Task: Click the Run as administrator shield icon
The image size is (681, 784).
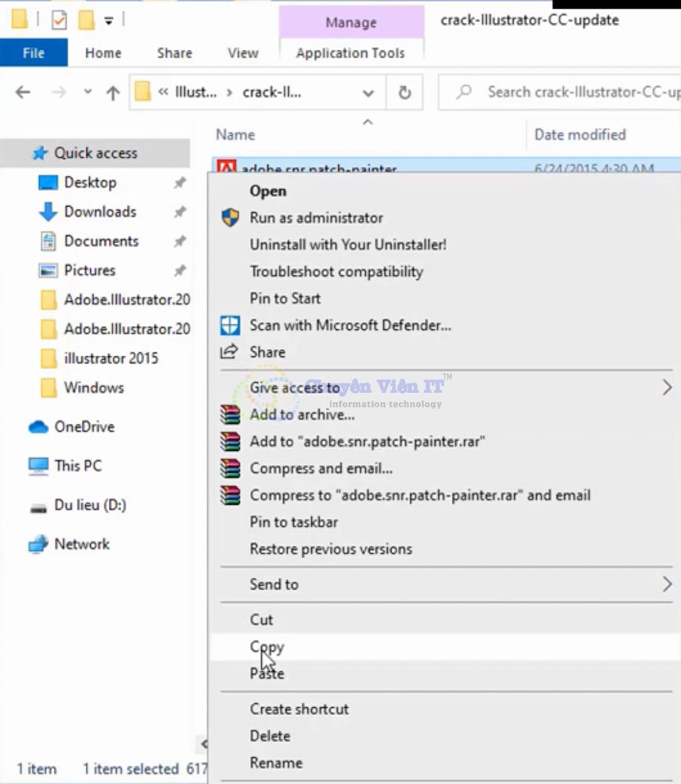Action: pyautogui.click(x=229, y=218)
